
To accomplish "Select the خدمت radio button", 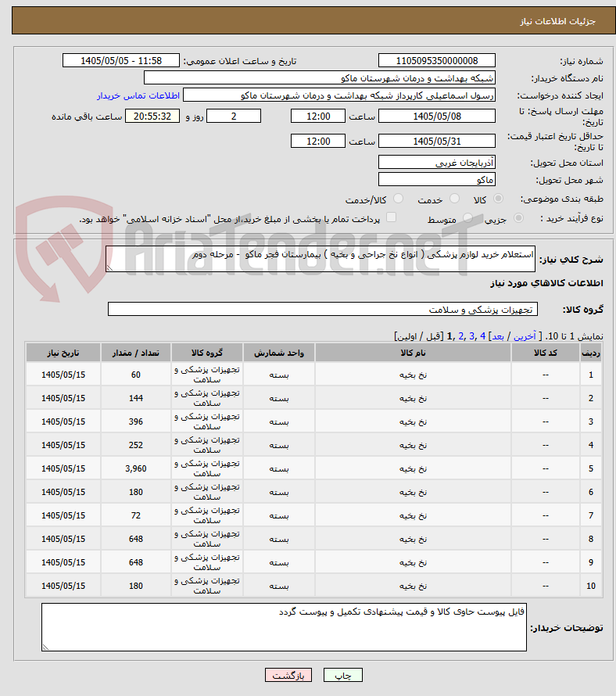I will click(454, 199).
